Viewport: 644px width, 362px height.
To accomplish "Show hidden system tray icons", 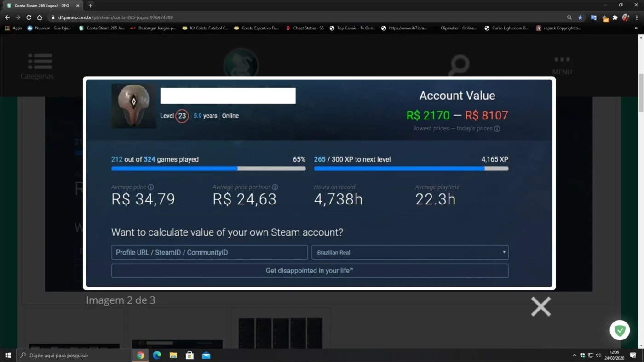I will [574, 355].
